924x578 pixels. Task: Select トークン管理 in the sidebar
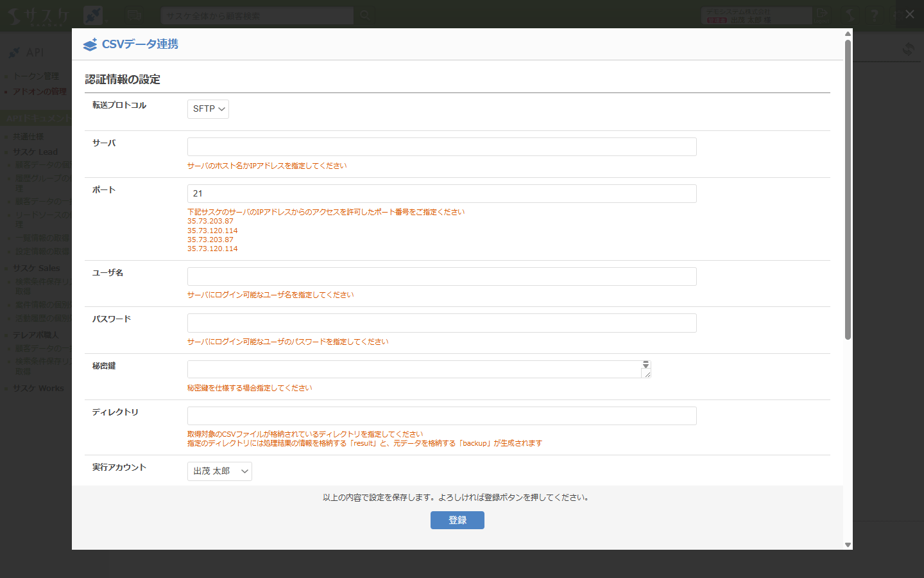(36, 76)
